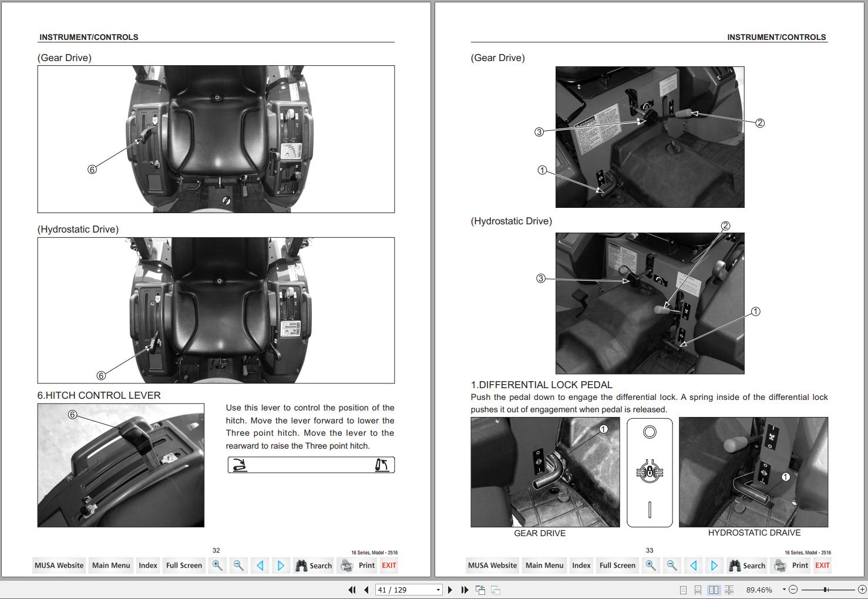Click the page number input field
The width and height of the screenshot is (868, 599).
pyautogui.click(x=405, y=590)
